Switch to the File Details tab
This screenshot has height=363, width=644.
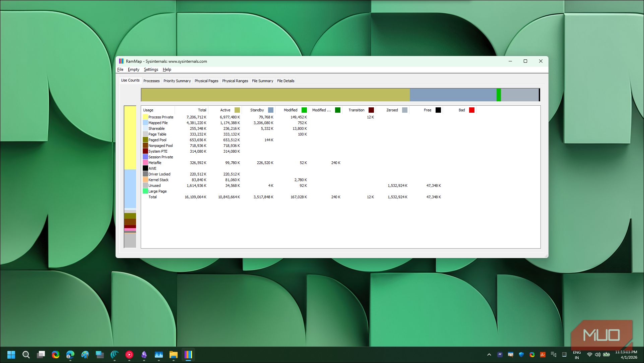click(286, 81)
